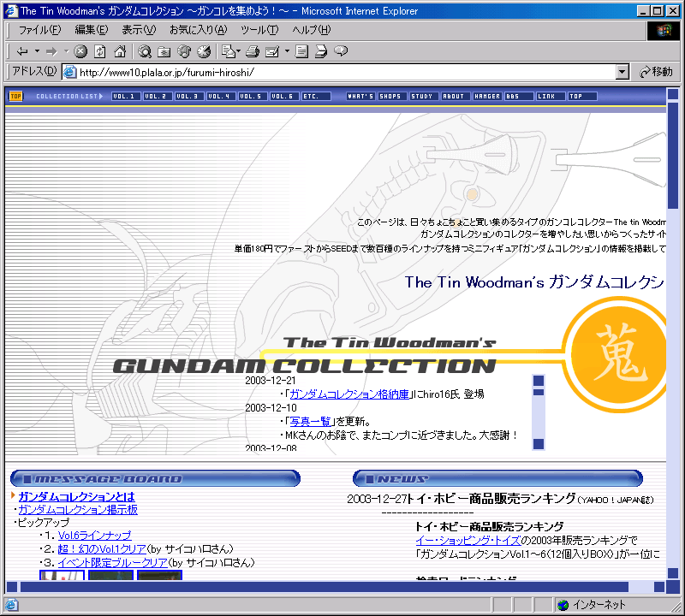Go to the ABOUT section

pyautogui.click(x=456, y=96)
